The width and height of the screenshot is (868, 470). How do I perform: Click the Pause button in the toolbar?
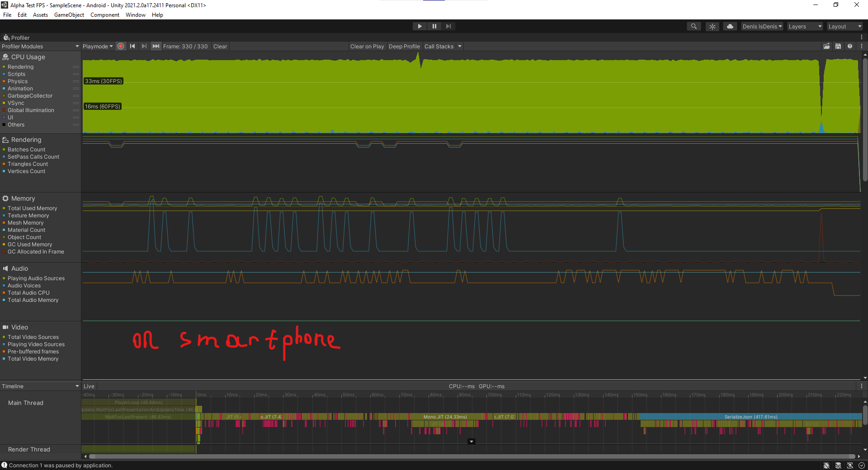point(434,26)
